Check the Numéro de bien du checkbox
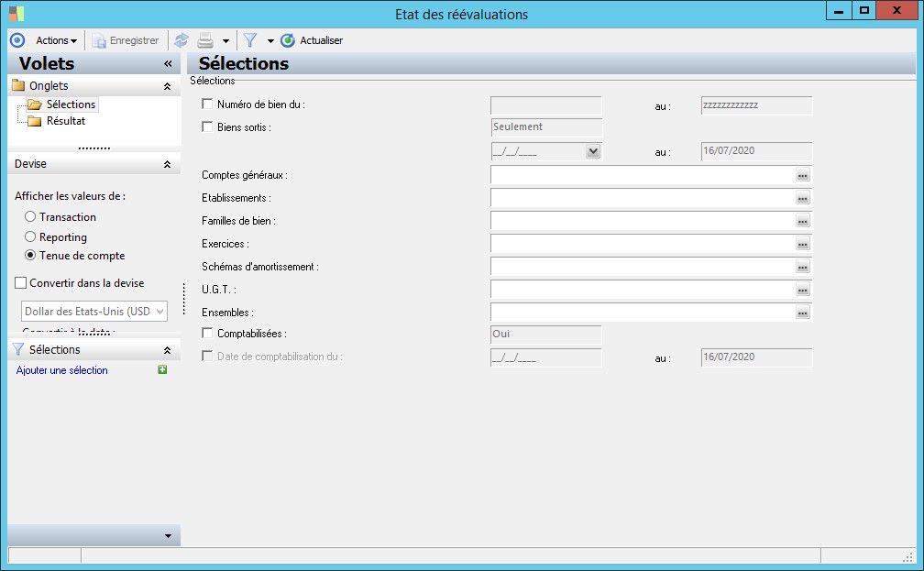924x571 pixels. [207, 104]
